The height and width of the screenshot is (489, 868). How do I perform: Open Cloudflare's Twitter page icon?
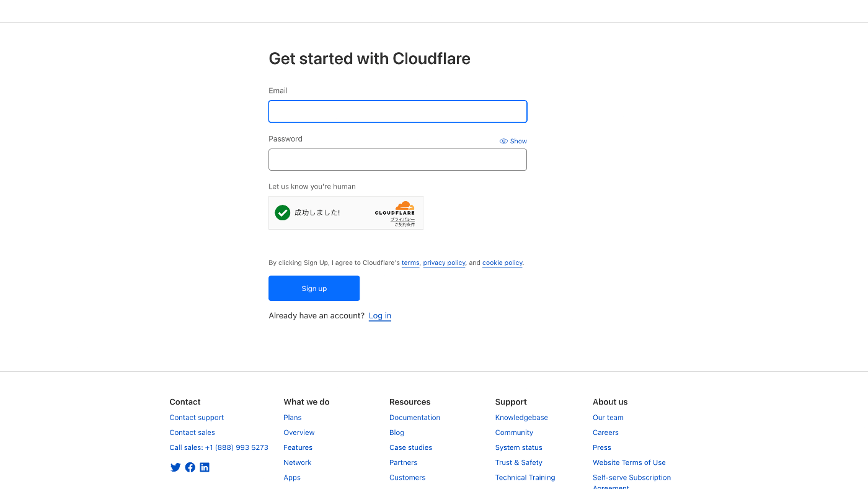click(x=175, y=467)
